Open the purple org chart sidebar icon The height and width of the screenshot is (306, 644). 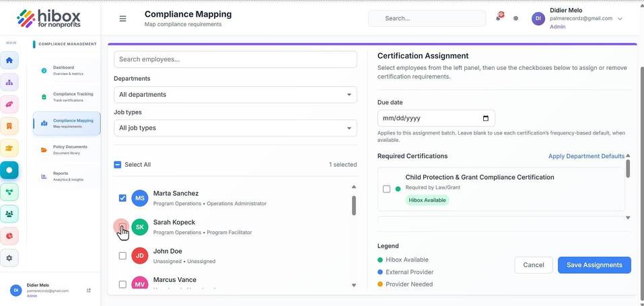(x=9, y=82)
